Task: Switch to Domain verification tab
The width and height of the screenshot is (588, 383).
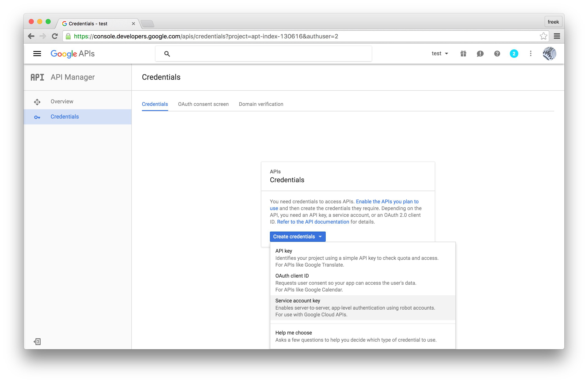Action: point(261,104)
